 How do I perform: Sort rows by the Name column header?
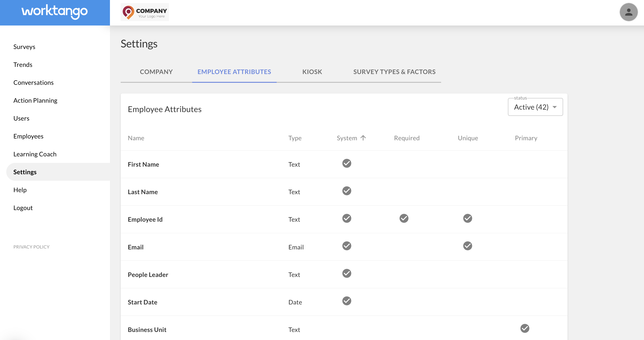[136, 138]
